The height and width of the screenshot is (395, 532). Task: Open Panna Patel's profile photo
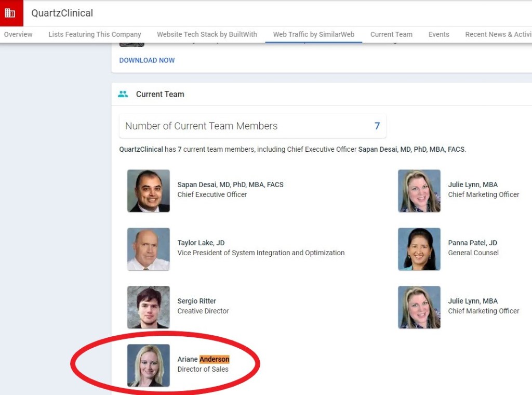[419, 249]
